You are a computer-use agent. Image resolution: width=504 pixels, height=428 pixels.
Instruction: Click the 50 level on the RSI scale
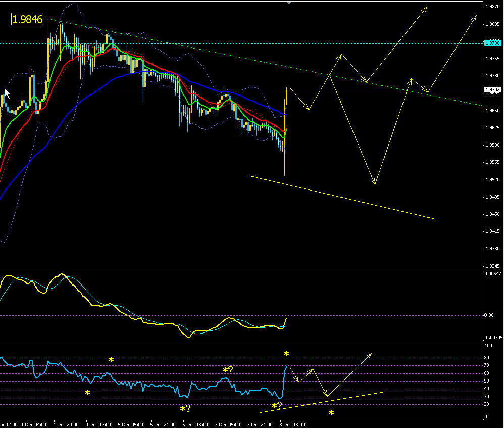pos(487,381)
